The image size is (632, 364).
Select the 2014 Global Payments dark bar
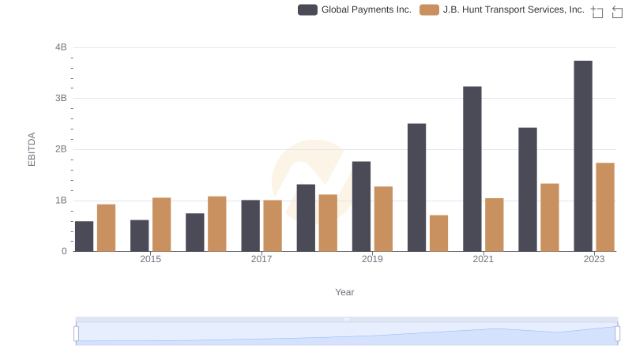[85, 236]
